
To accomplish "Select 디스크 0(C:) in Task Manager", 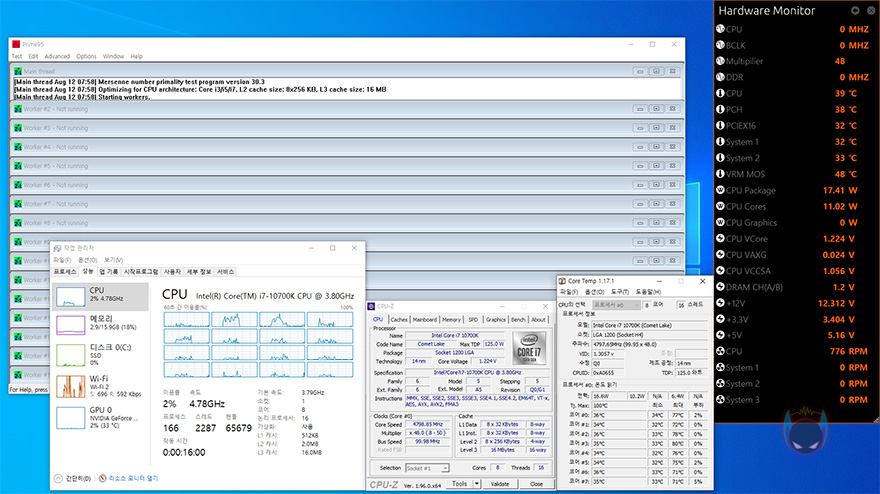I will (102, 355).
